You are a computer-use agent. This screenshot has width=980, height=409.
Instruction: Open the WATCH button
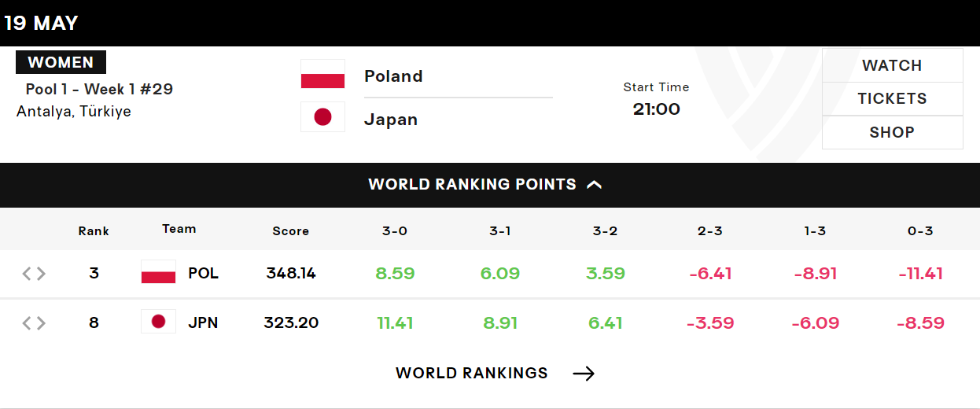[x=892, y=65]
